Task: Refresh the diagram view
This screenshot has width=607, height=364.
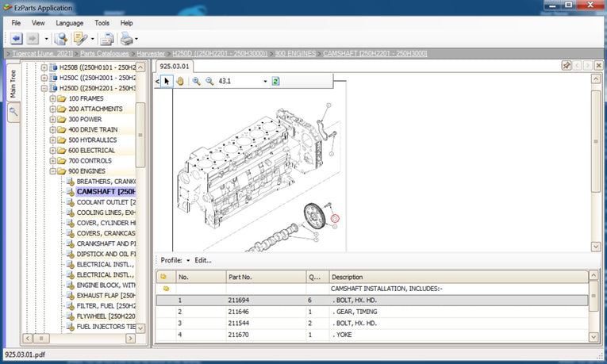Action: [x=275, y=81]
